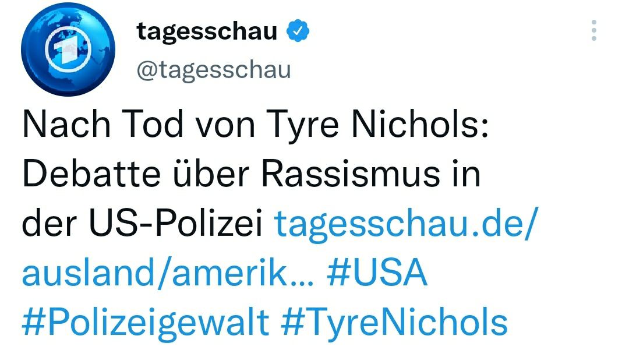Click the @tagesschau handle
The height and width of the screenshot is (364, 629).
(x=213, y=70)
